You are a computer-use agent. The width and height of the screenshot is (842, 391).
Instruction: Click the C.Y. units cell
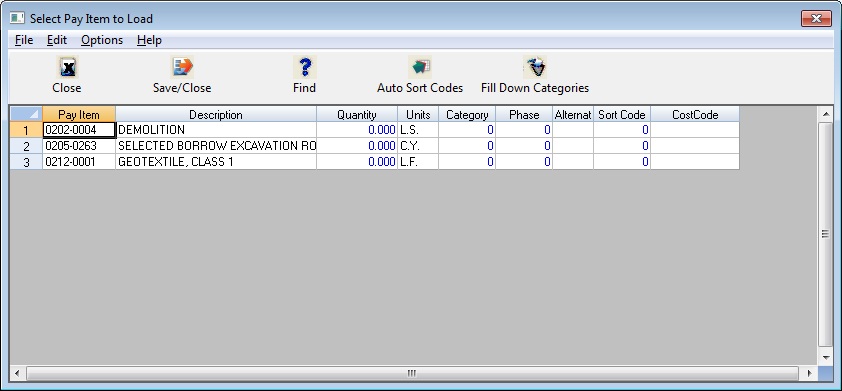pos(418,146)
